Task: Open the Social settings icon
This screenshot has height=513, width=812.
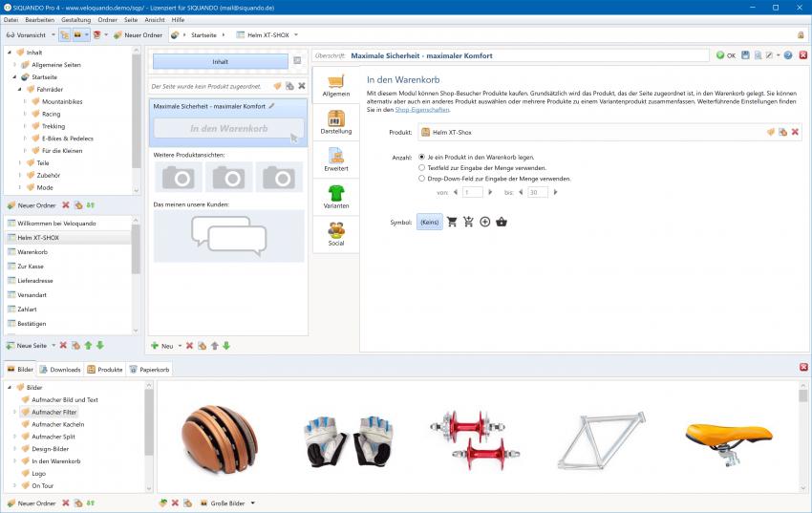Action: [x=335, y=233]
